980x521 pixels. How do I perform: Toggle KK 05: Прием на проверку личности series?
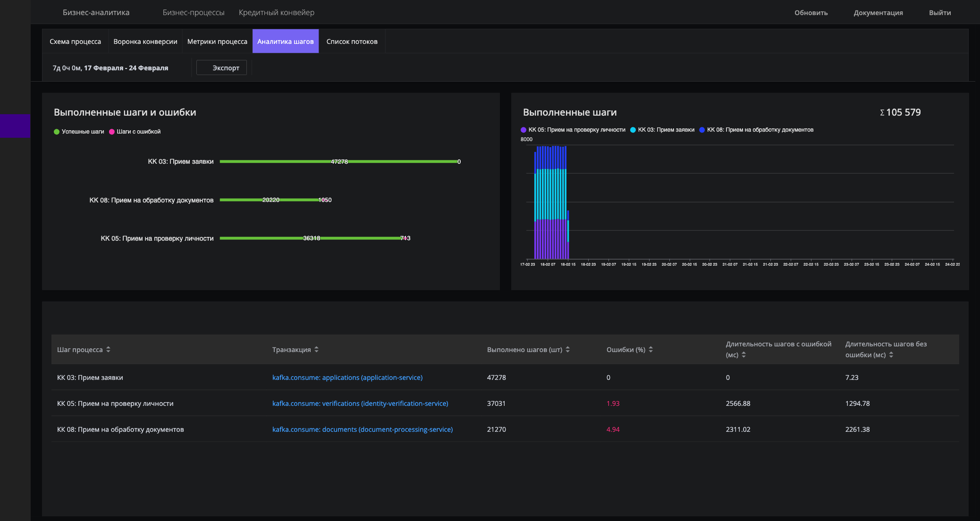[574, 129]
